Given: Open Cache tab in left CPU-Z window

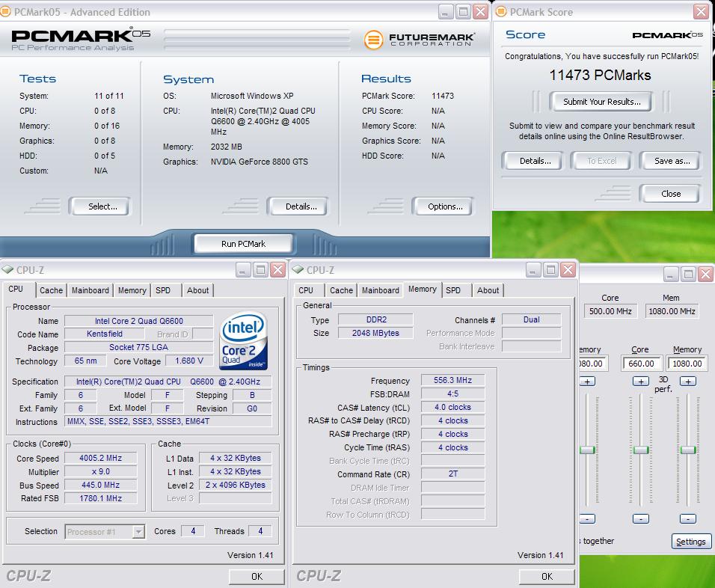Looking at the screenshot, I should [51, 290].
